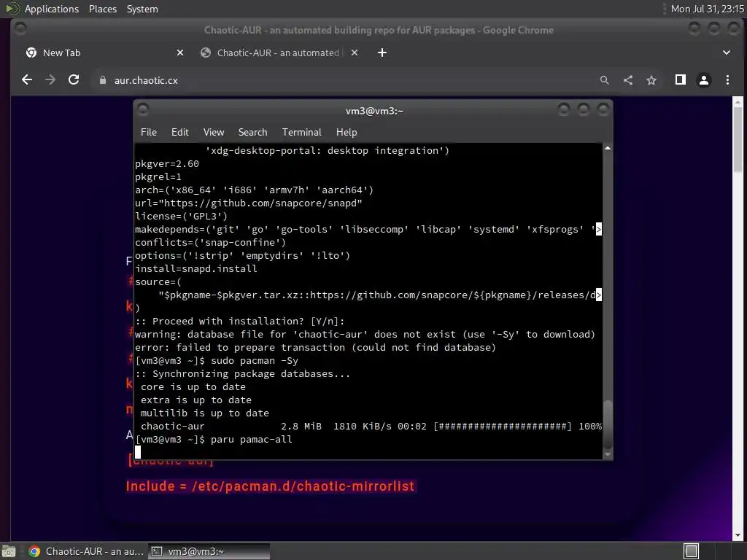View site info via the lock icon
This screenshot has height=560, width=747.
click(x=102, y=80)
